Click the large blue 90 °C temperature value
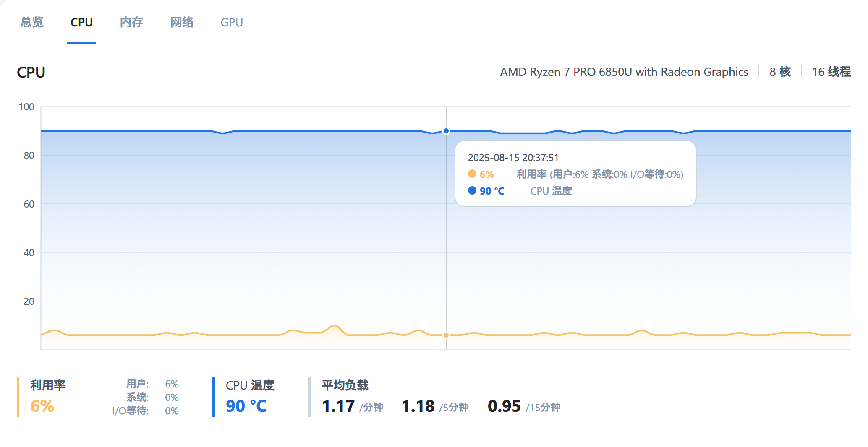Viewport: 868px width, 447px height. click(246, 406)
